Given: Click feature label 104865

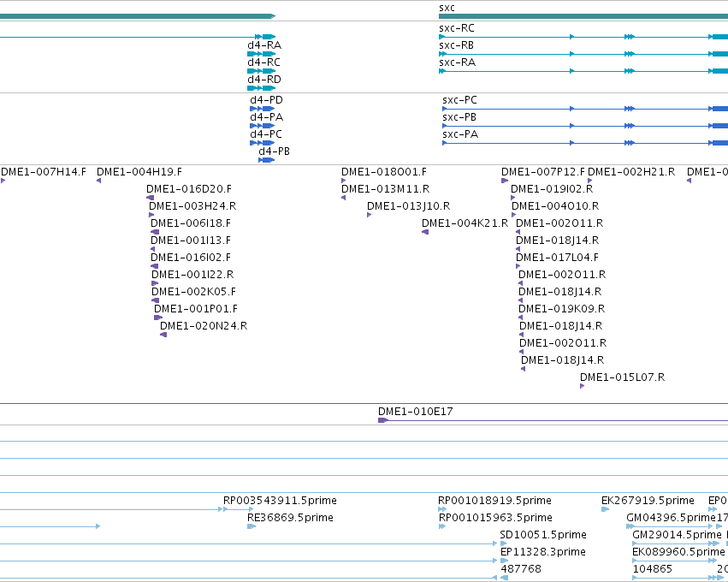Looking at the screenshot, I should click(x=653, y=569).
